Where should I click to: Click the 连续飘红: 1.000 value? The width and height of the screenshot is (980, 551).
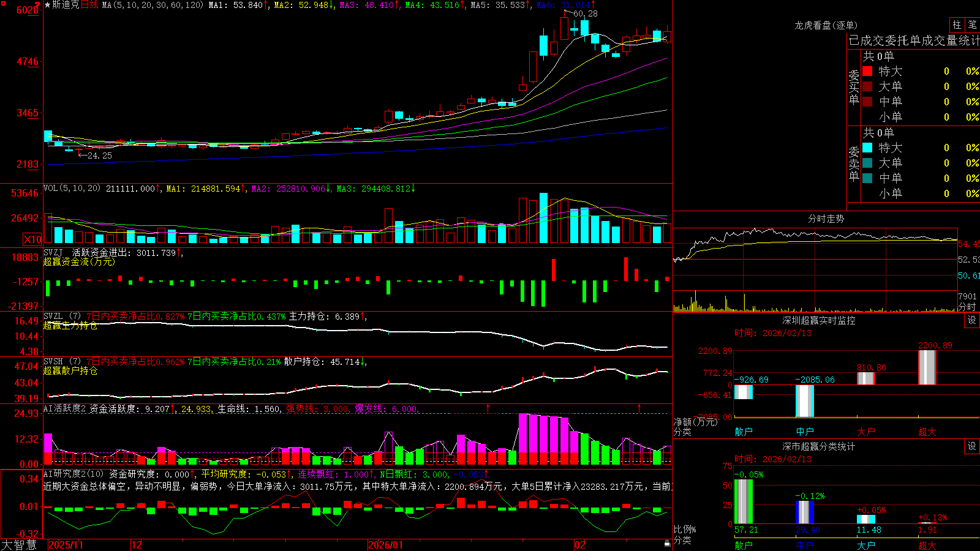[x=334, y=474]
